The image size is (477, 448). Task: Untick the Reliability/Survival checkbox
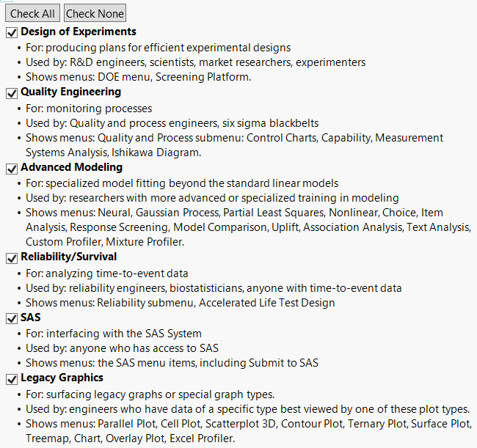coord(12,257)
